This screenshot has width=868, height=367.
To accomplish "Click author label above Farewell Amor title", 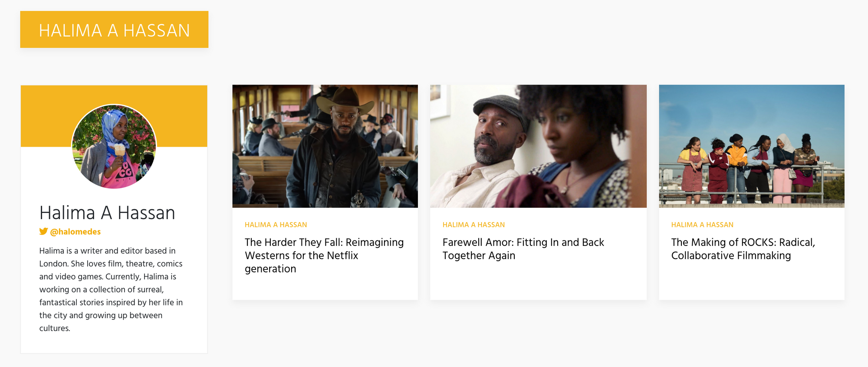I will [473, 225].
